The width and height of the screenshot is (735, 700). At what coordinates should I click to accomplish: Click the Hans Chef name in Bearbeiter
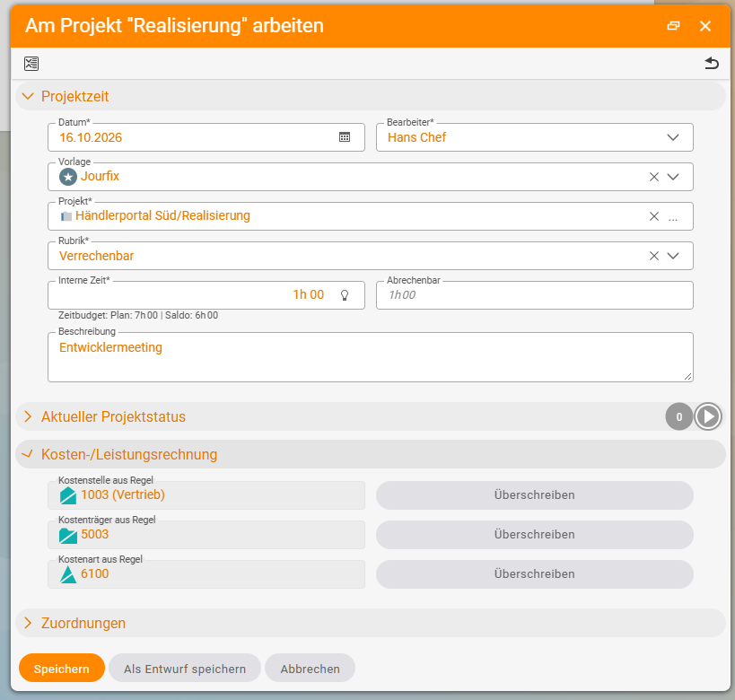416,137
